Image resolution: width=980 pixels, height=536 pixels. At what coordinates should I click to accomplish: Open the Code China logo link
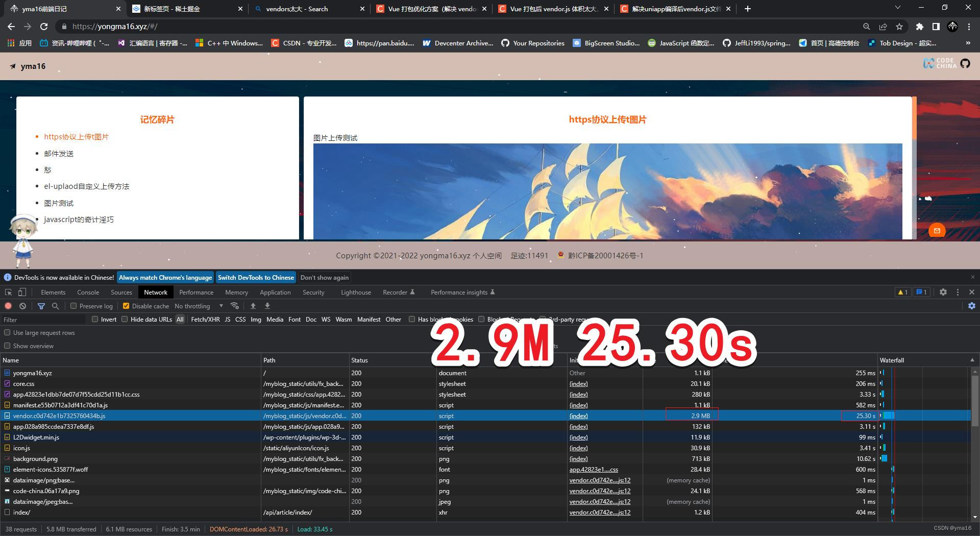pos(940,63)
